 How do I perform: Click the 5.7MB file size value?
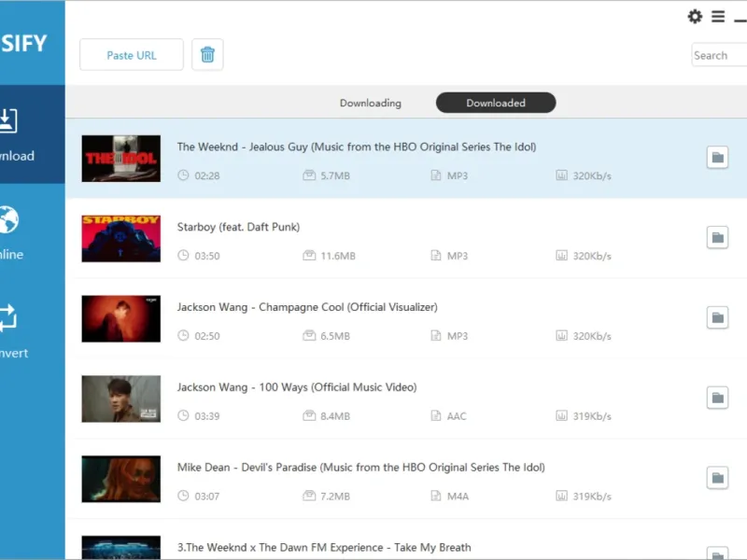tap(335, 175)
